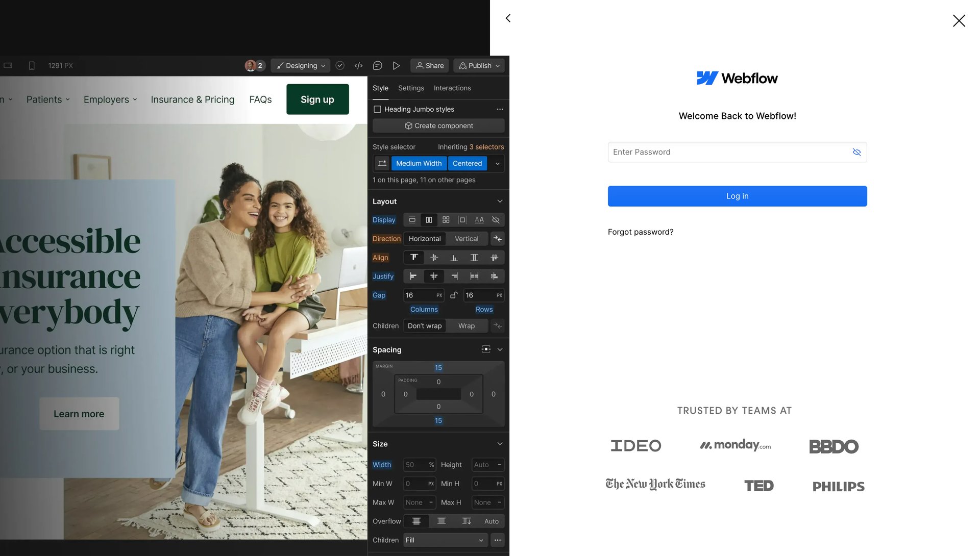Open the Designing mode dropdown
This screenshot has width=980, height=556.
300,65
